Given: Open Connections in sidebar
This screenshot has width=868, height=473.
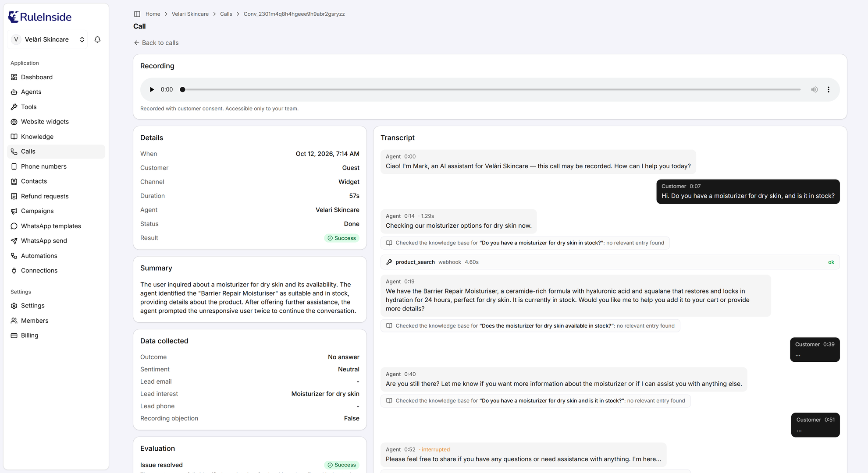Looking at the screenshot, I should click(56, 271).
